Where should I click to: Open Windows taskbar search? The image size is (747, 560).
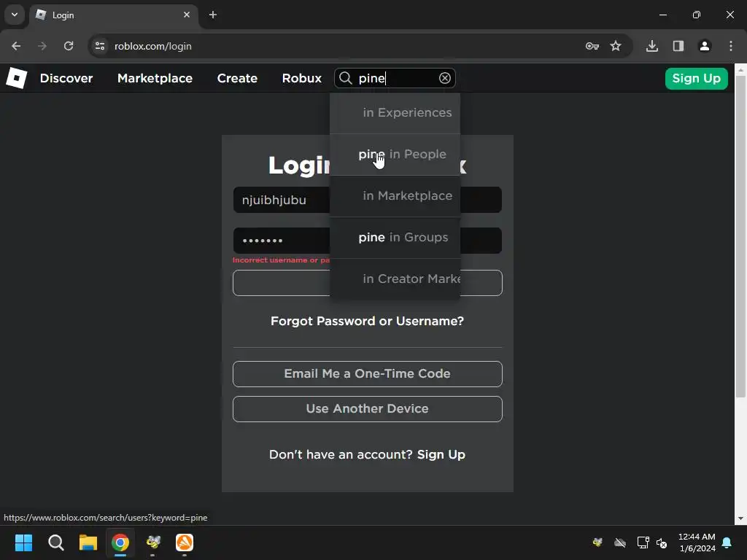tap(56, 542)
